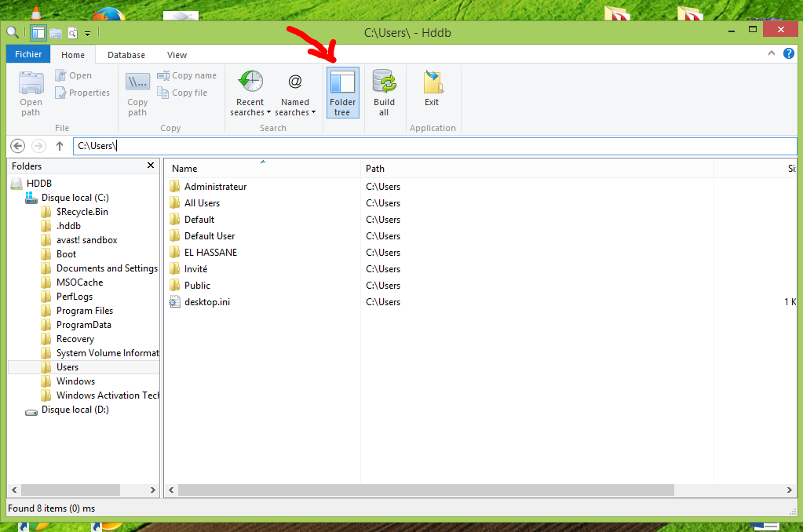Click the Build all database icon
803x532 pixels.
(384, 92)
